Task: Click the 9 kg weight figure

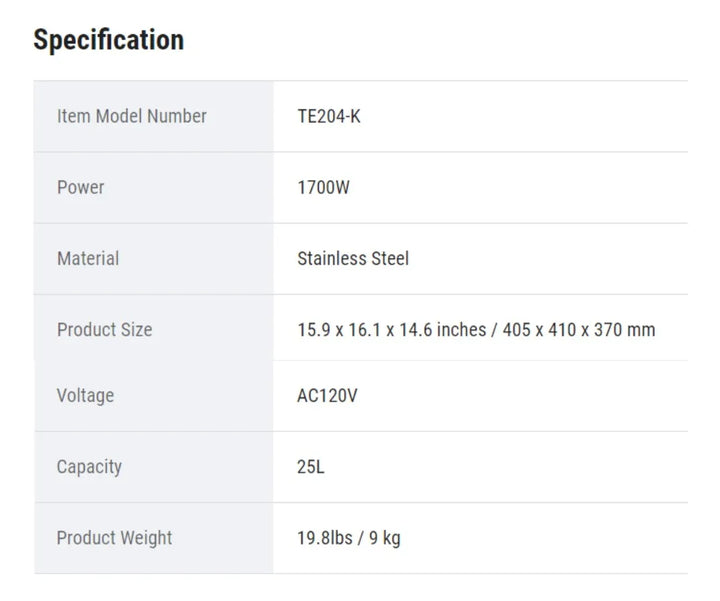Action: pos(385,537)
